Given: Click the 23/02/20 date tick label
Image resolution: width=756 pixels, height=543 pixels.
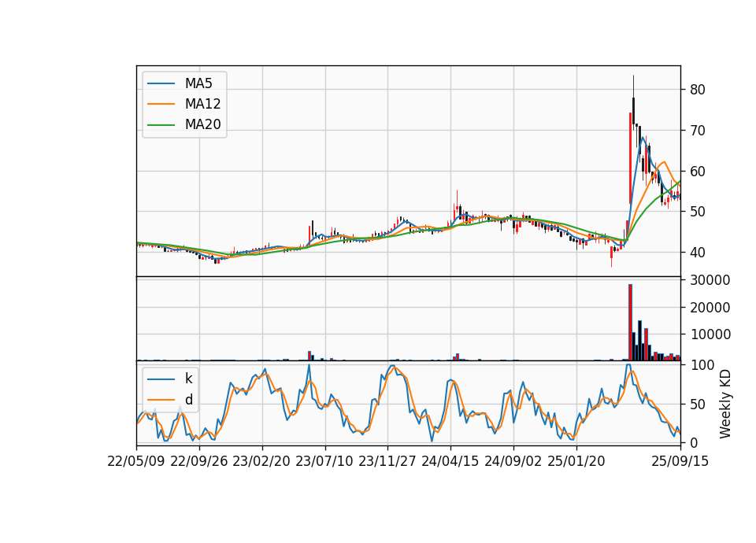Looking at the screenshot, I should pos(261,461).
